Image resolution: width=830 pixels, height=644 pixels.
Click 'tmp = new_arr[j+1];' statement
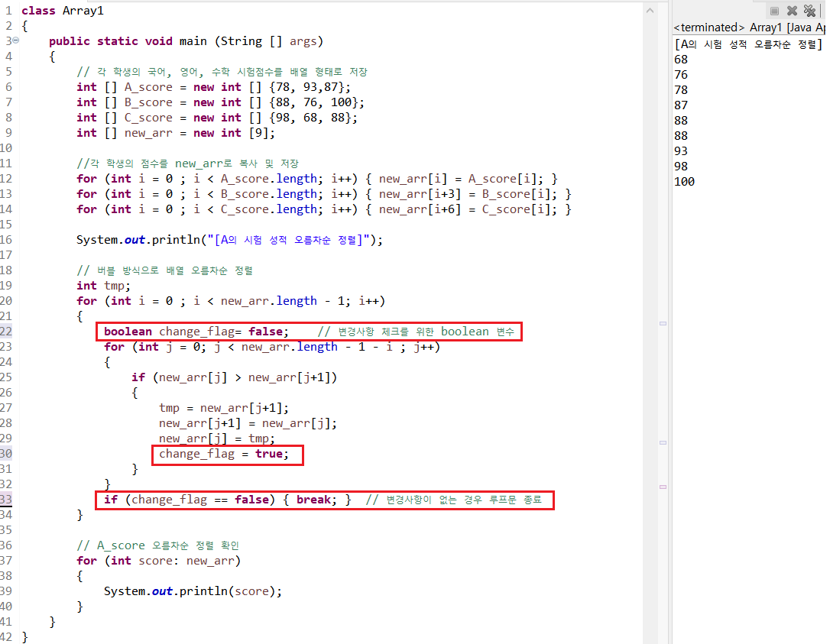point(224,408)
